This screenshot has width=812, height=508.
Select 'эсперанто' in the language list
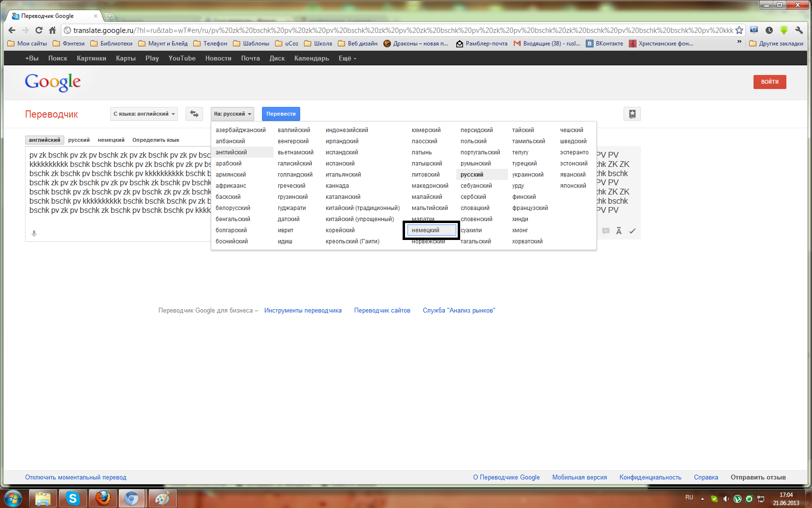[x=574, y=152]
